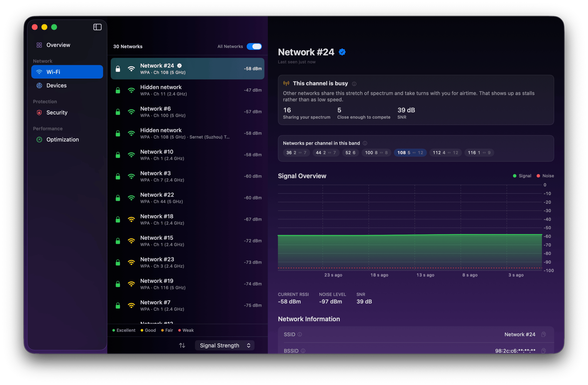Click the Fair legend item
The height and width of the screenshot is (385, 588).
coord(167,330)
